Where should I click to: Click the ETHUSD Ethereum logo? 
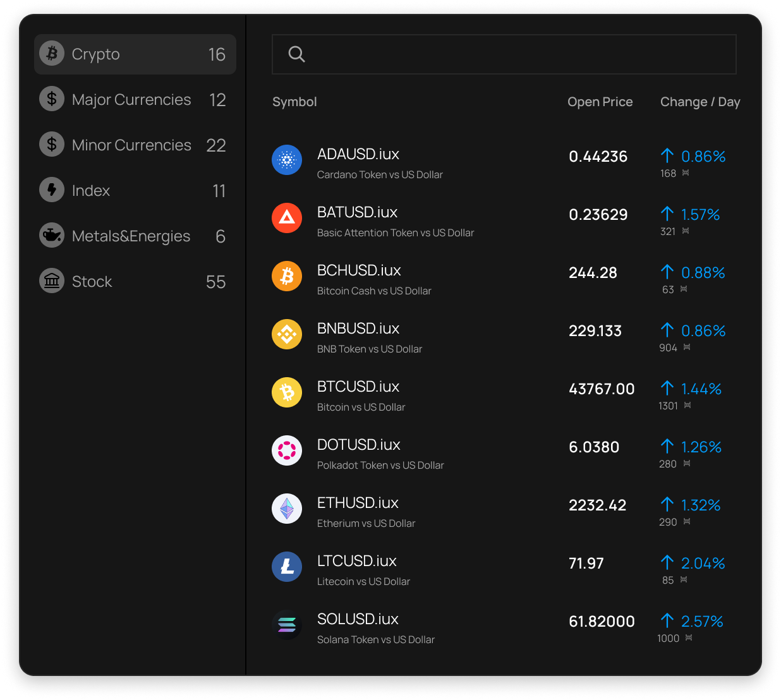pyautogui.click(x=287, y=509)
